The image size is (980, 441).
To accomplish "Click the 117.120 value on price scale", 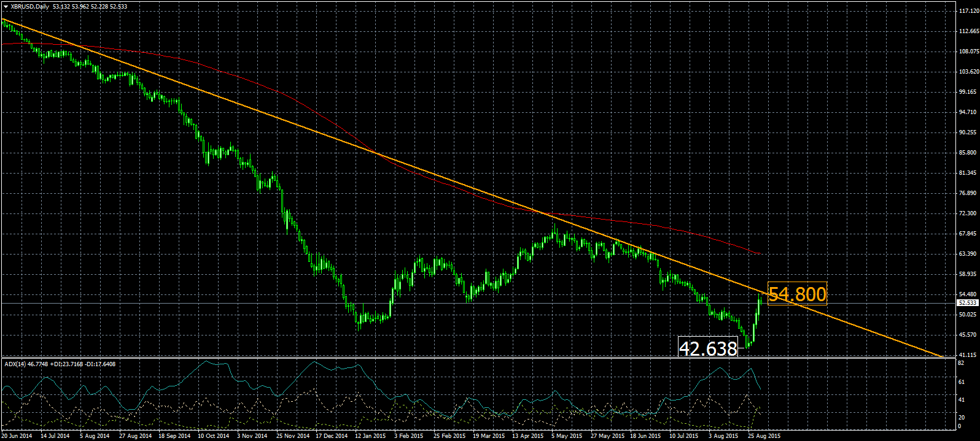I will 968,11.
